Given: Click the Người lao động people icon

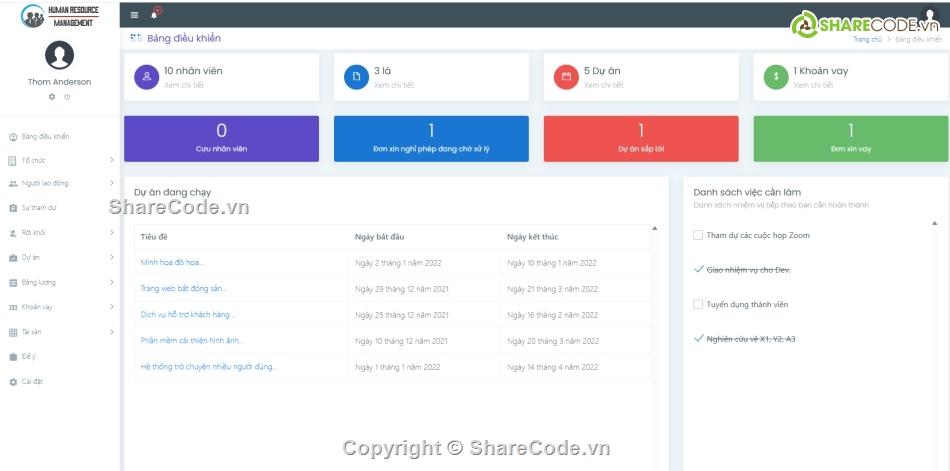Looking at the screenshot, I should click(13, 184).
